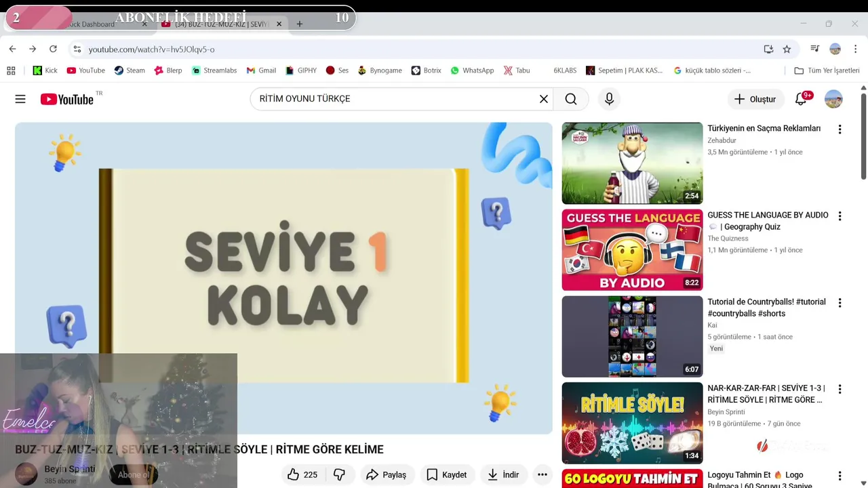The height and width of the screenshot is (488, 868).
Task: Open a new browser tab
Action: tap(299, 24)
